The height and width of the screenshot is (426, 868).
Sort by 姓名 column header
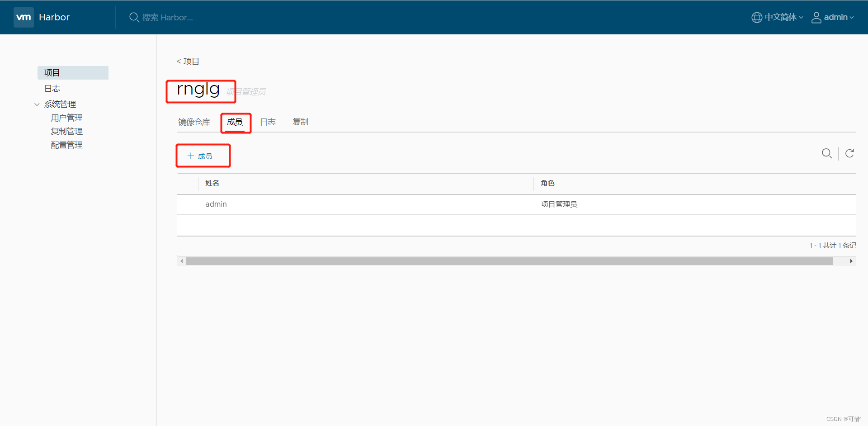tap(212, 183)
